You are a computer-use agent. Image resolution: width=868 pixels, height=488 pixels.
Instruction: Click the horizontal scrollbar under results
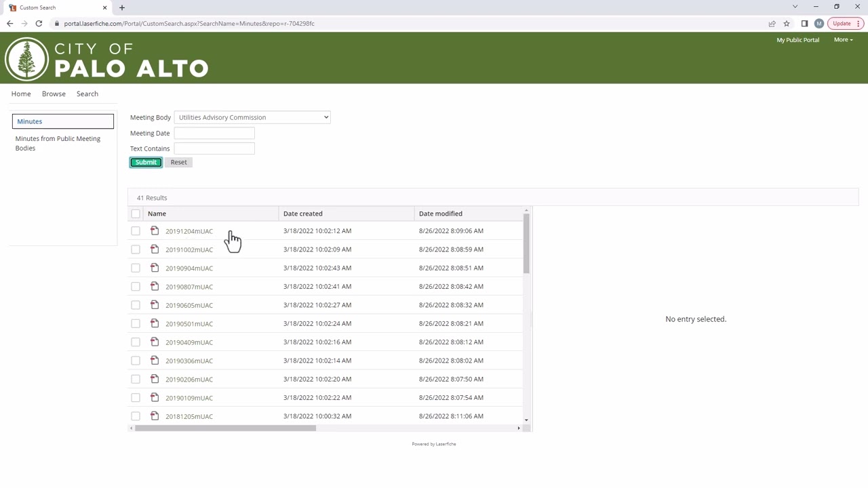(x=225, y=428)
